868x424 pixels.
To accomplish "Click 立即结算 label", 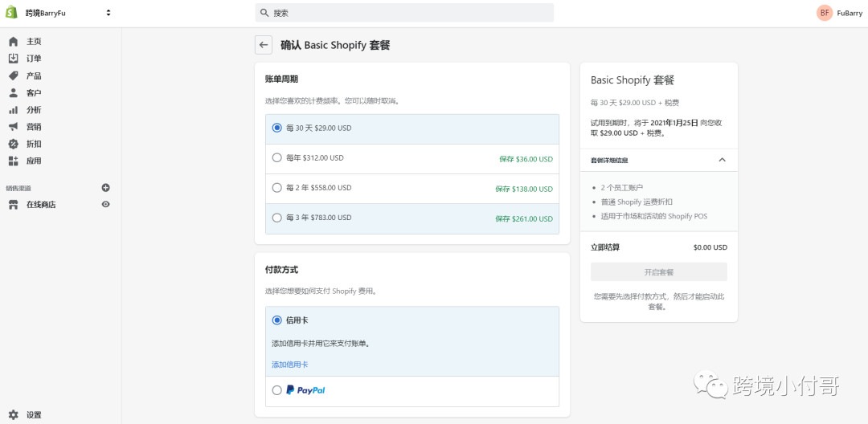I will click(x=605, y=247).
